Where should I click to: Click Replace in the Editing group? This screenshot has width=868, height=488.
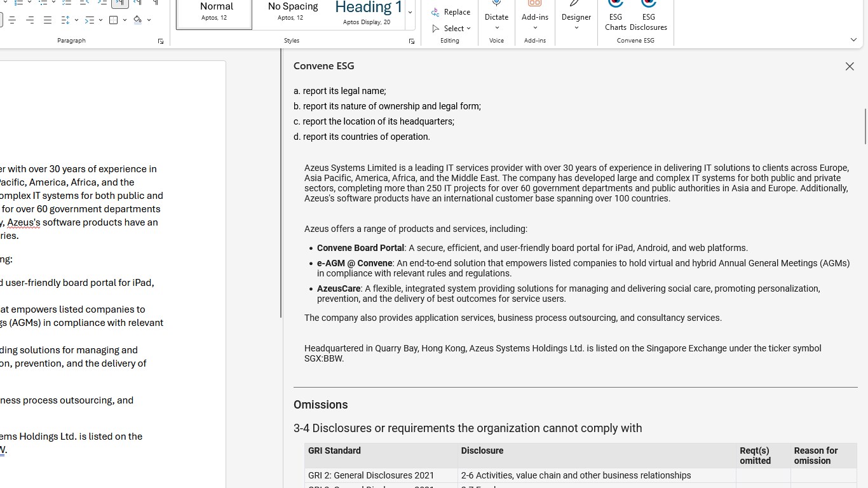(451, 12)
